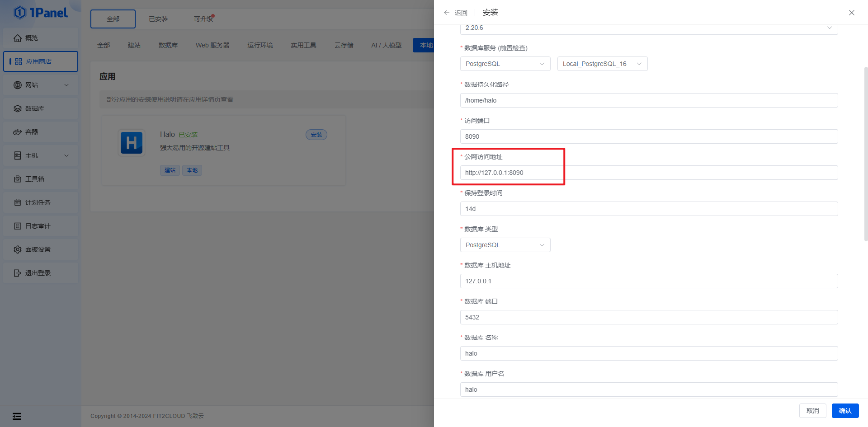Filter apps by 数据库 category

(x=168, y=45)
